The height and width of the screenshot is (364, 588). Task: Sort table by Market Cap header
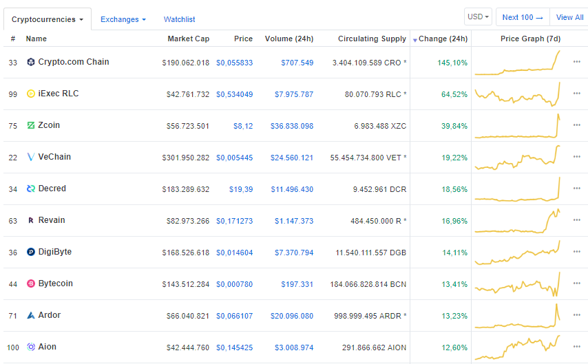[188, 39]
